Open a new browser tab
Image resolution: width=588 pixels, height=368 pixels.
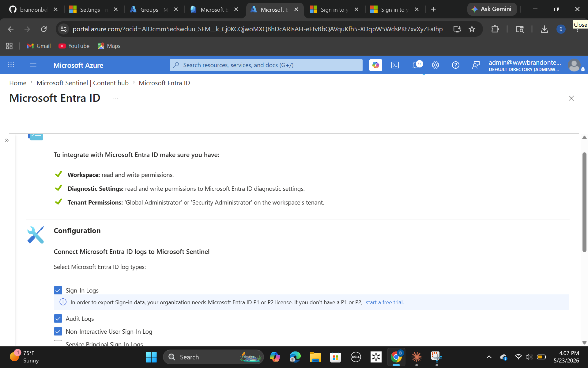point(433,10)
